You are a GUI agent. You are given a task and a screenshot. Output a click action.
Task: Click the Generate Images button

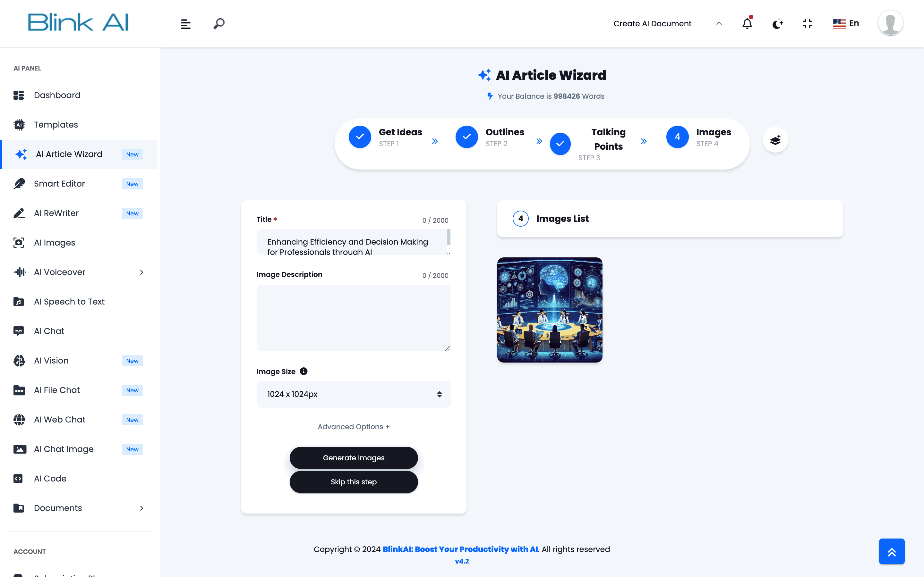pyautogui.click(x=354, y=457)
